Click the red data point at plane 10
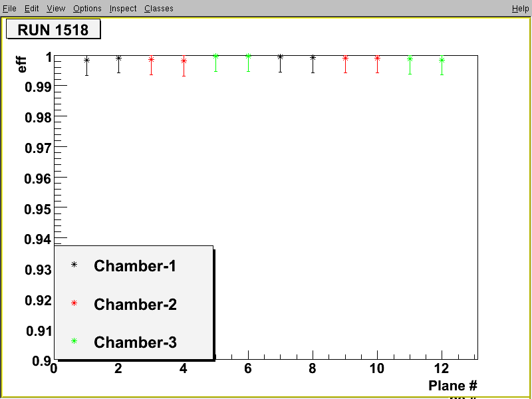Viewport: 532px width, 399px height. tap(377, 58)
